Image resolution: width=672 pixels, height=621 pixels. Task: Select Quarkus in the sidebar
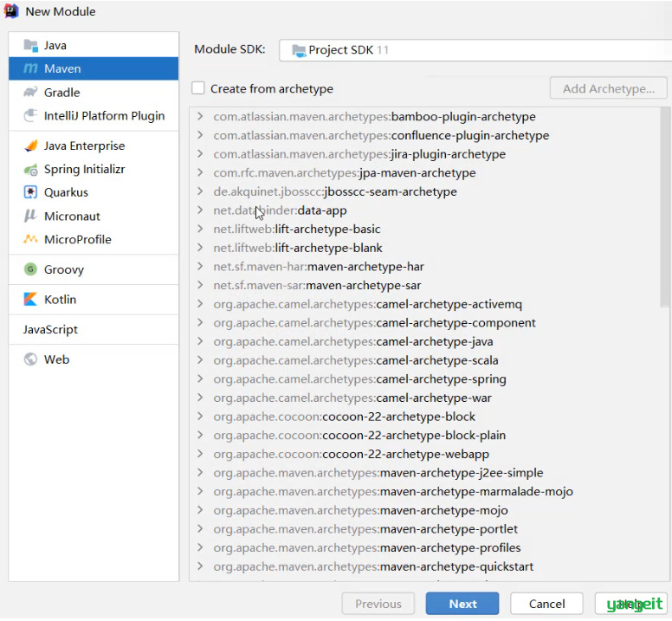pos(94,192)
